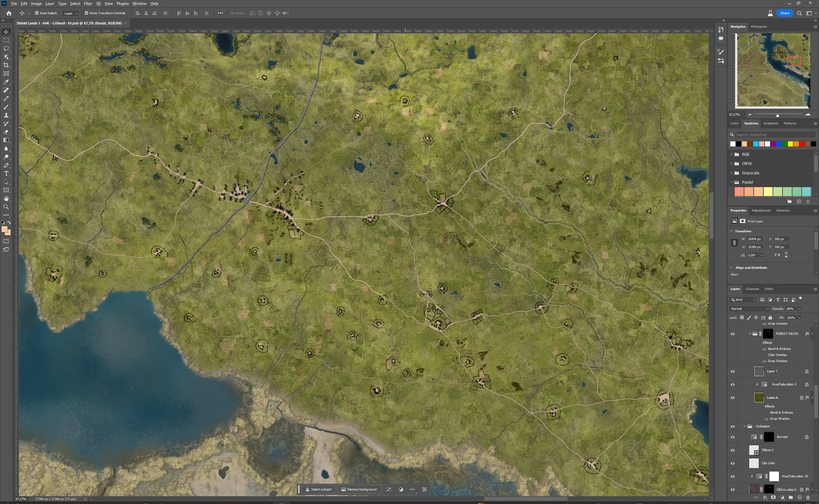This screenshot has height=504, width=819.
Task: Open the Image menu
Action: (36, 3)
